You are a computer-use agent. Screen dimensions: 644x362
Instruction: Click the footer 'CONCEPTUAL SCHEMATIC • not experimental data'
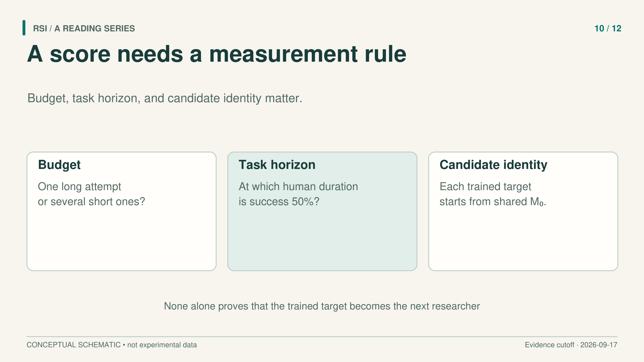pyautogui.click(x=112, y=345)
